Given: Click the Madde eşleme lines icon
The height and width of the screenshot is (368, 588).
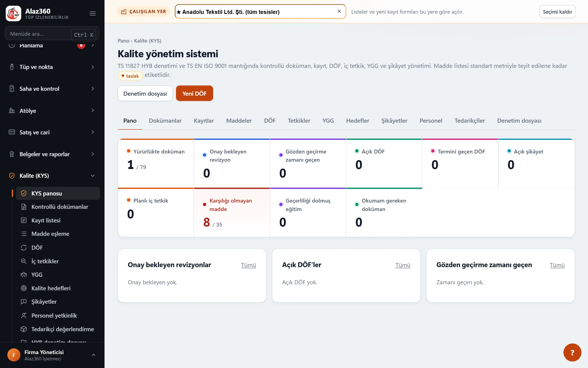Looking at the screenshot, I should 24,234.
